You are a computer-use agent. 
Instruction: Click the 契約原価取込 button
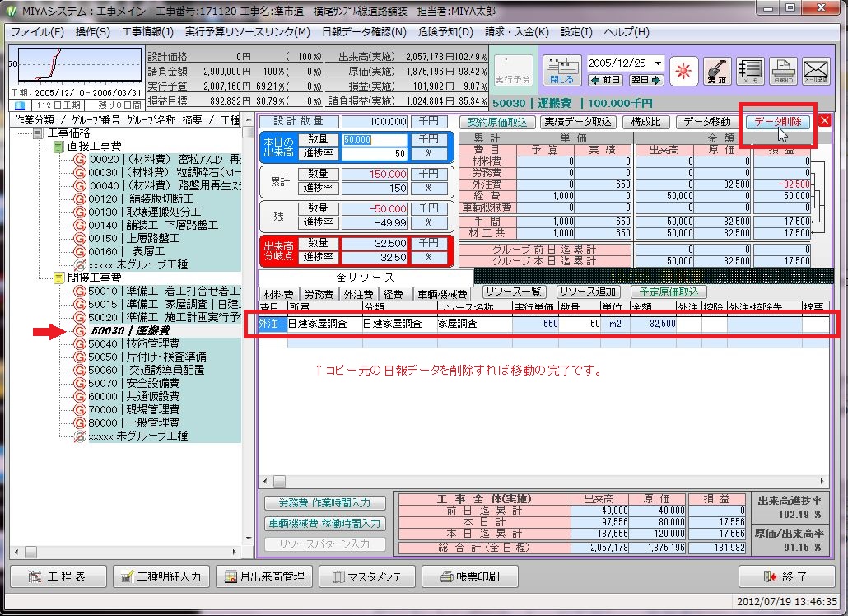tap(497, 122)
